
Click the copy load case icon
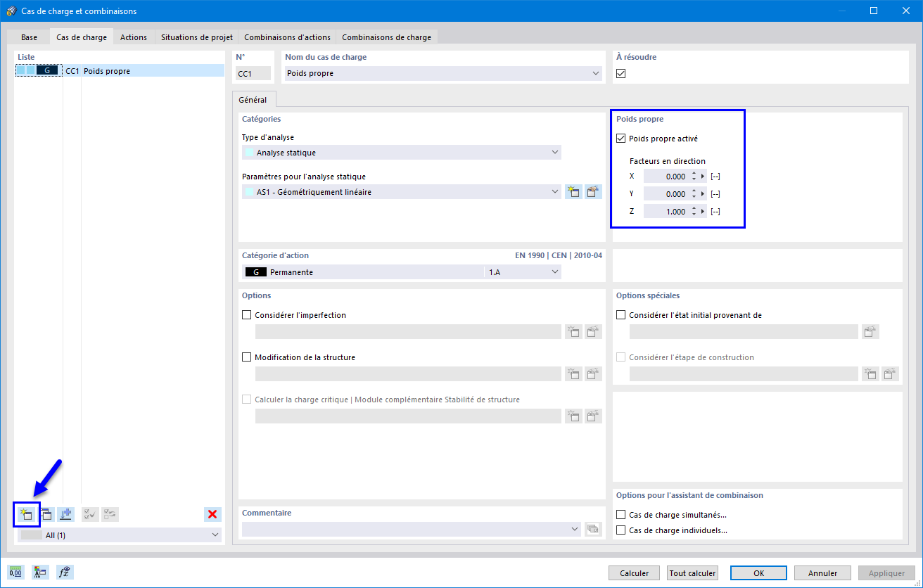[46, 514]
